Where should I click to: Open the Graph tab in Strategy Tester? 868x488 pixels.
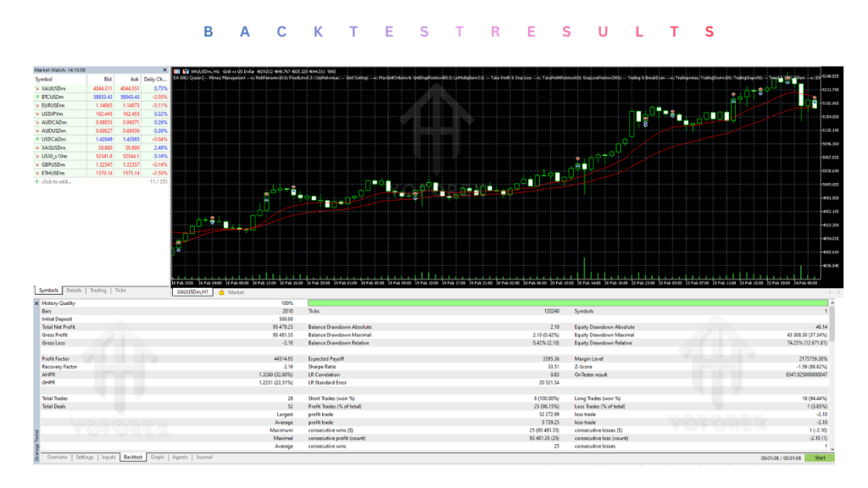pyautogui.click(x=157, y=457)
